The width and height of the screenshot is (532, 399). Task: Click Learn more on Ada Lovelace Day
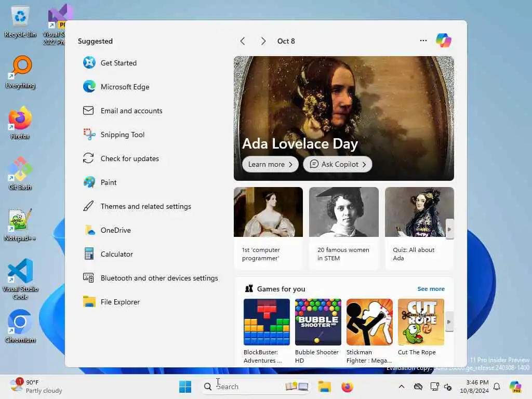coord(270,164)
